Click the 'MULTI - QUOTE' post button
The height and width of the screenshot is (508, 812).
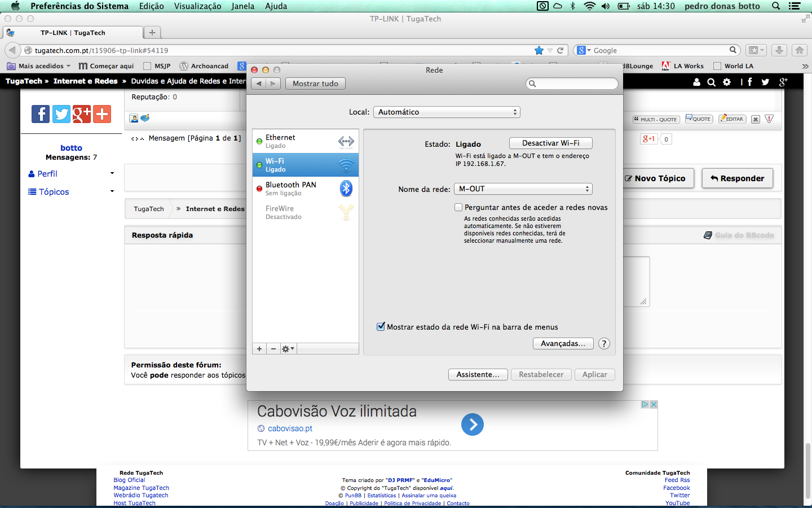656,119
